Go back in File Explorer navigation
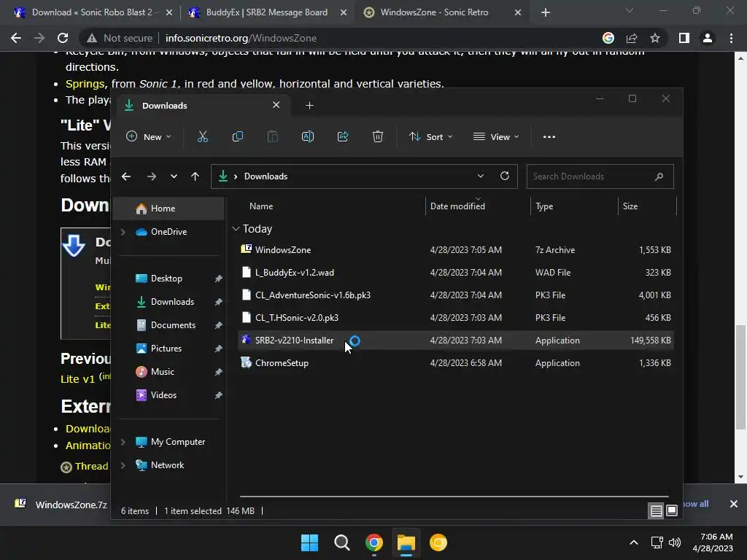Image resolution: width=747 pixels, height=560 pixels. [126, 176]
